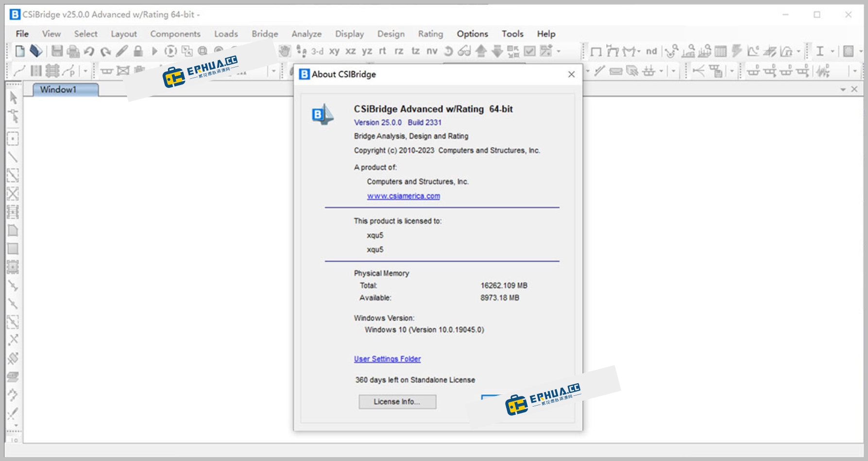Click the nd toolbar button
Image resolution: width=868 pixels, height=461 pixels.
(651, 51)
